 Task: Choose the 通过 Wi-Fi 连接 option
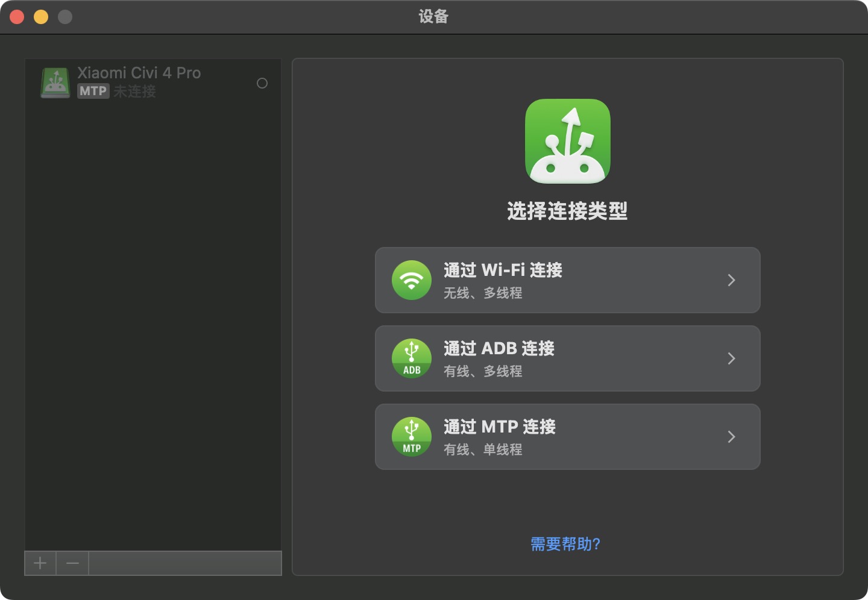click(567, 280)
